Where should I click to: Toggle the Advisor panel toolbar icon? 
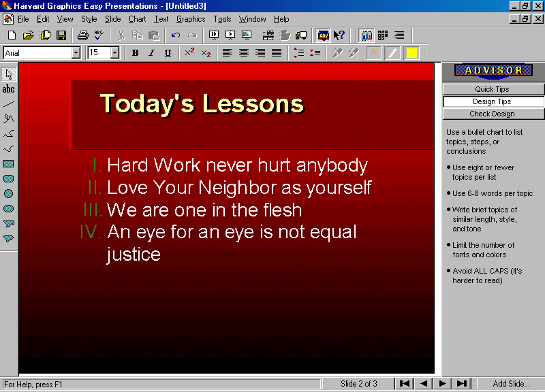coord(323,35)
